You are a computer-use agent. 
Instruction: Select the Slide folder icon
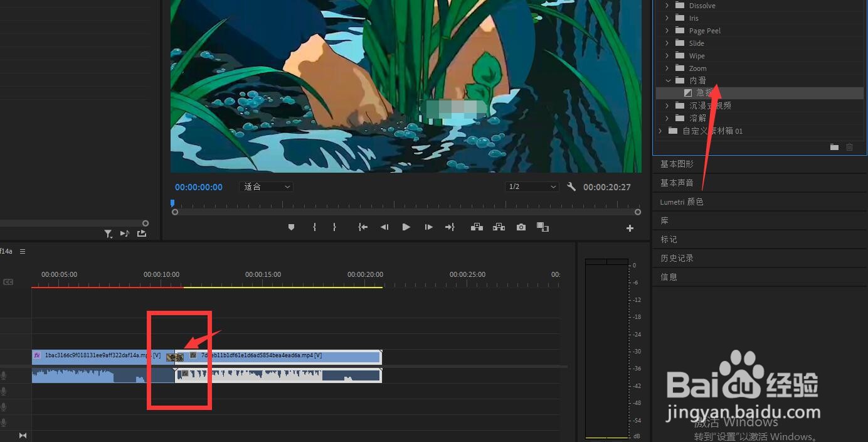pyautogui.click(x=680, y=43)
